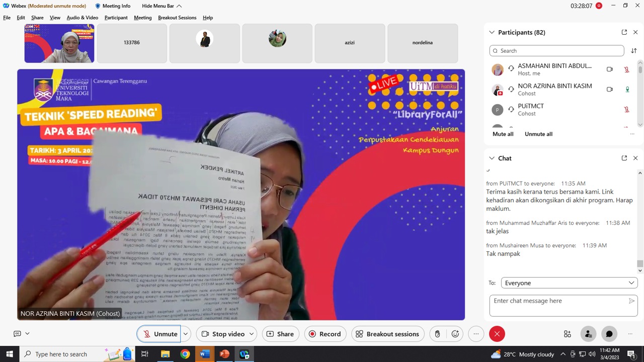Toggle the Participants panel button in toolbar
Image resolution: width=644 pixels, height=362 pixels.
click(x=588, y=334)
